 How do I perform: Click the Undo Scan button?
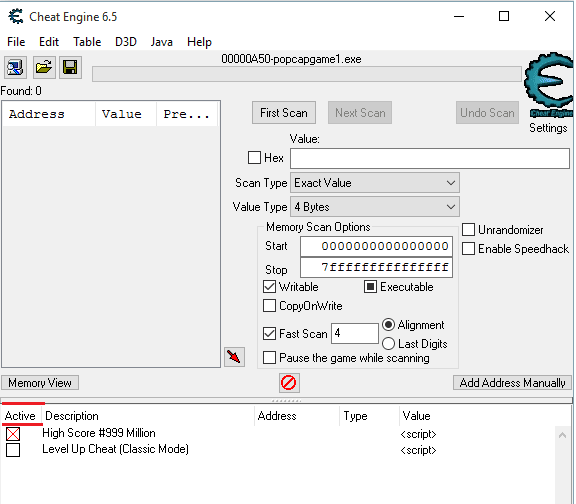487,113
